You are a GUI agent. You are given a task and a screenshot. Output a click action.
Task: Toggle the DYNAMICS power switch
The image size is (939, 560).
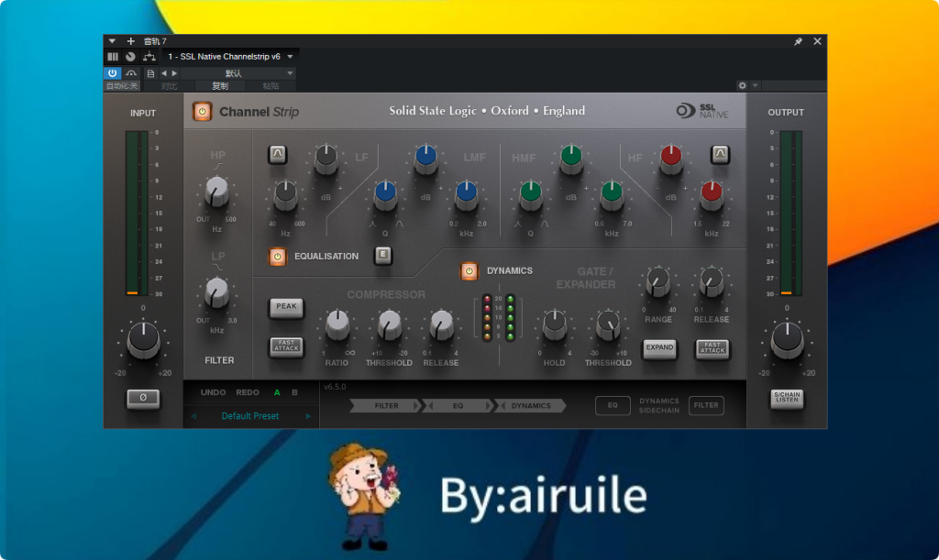pyautogui.click(x=469, y=271)
